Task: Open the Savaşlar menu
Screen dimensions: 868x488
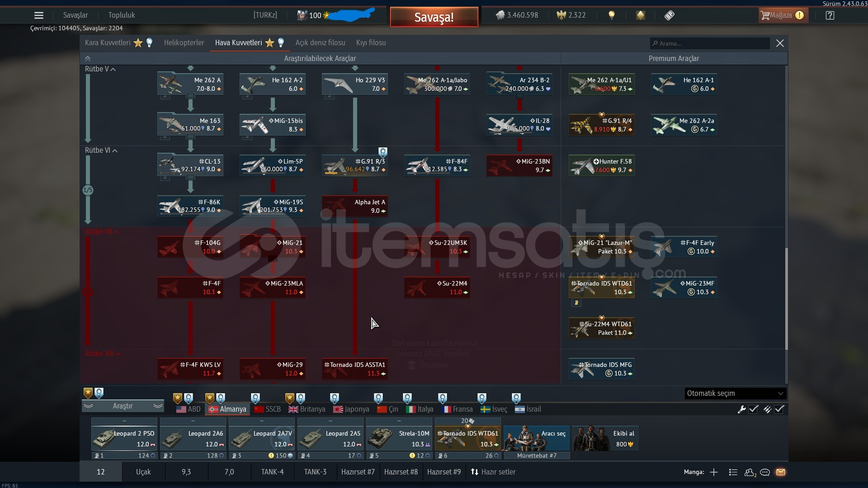Action: tap(75, 15)
